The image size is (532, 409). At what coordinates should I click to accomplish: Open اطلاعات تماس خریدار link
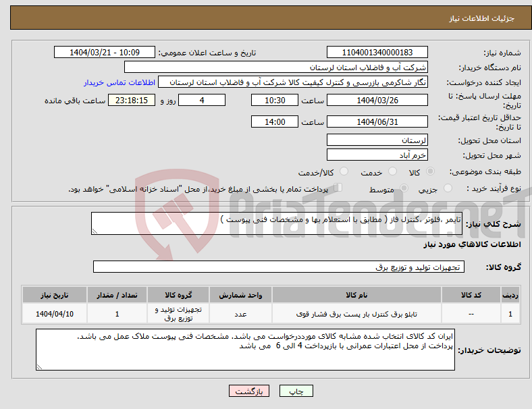(119, 82)
